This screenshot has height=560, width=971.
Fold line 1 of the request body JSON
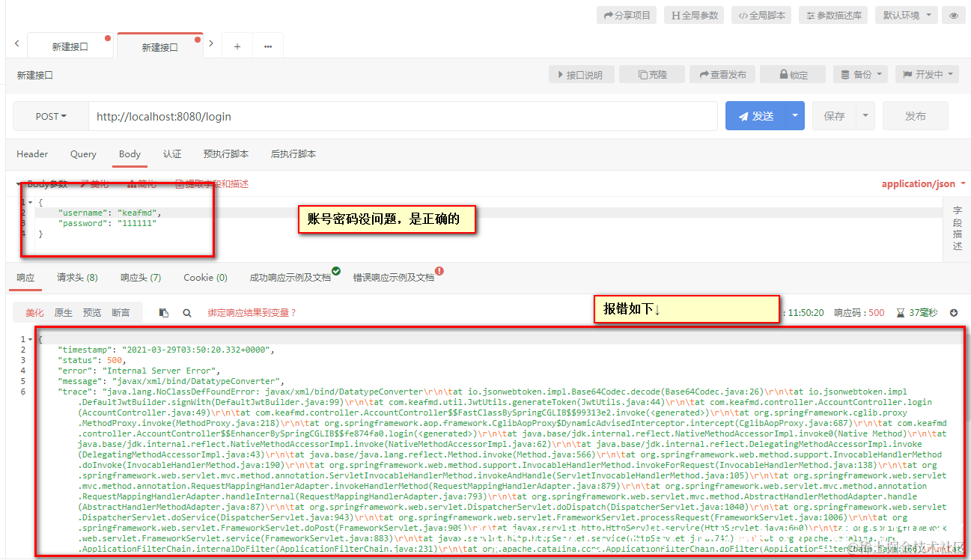pos(30,203)
